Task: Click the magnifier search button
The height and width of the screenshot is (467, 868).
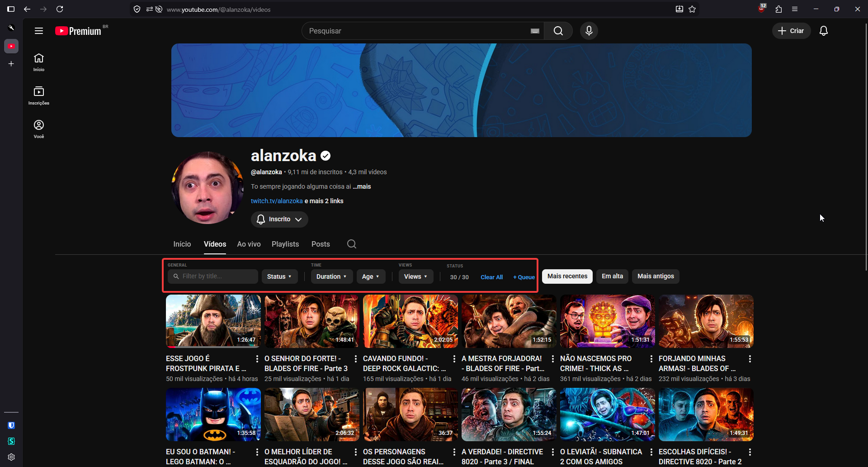Action: (x=558, y=31)
